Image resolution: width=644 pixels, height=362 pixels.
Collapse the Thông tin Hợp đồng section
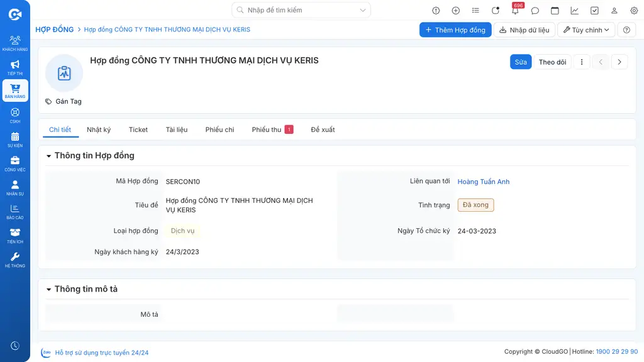pos(49,156)
